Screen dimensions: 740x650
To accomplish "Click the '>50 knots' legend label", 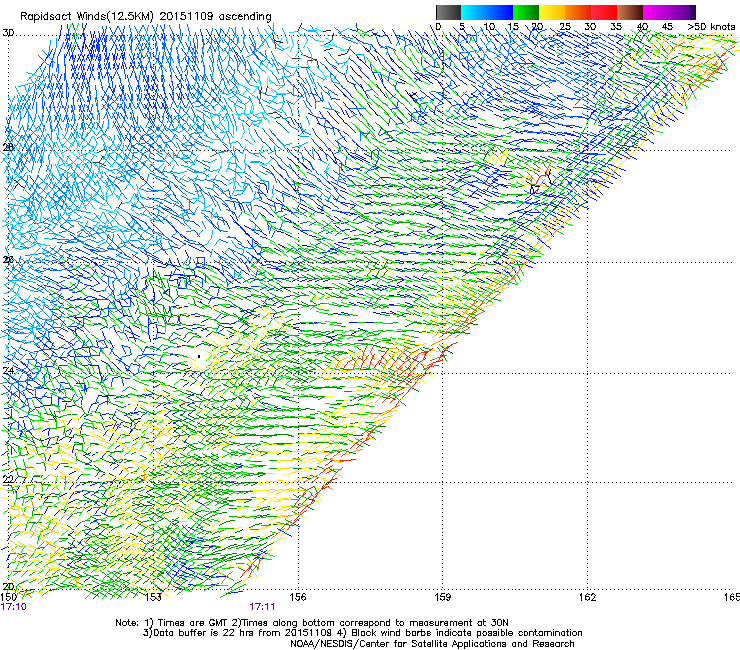I will (x=711, y=26).
